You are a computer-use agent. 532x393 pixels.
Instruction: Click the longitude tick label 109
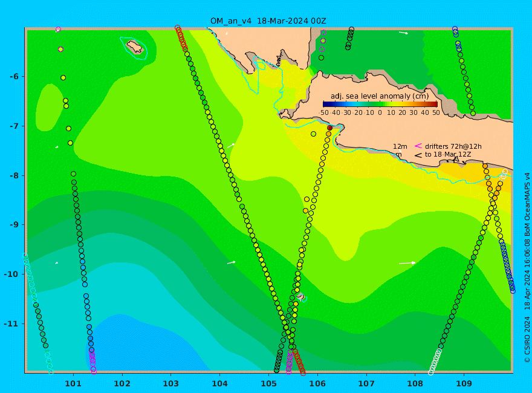click(464, 384)
